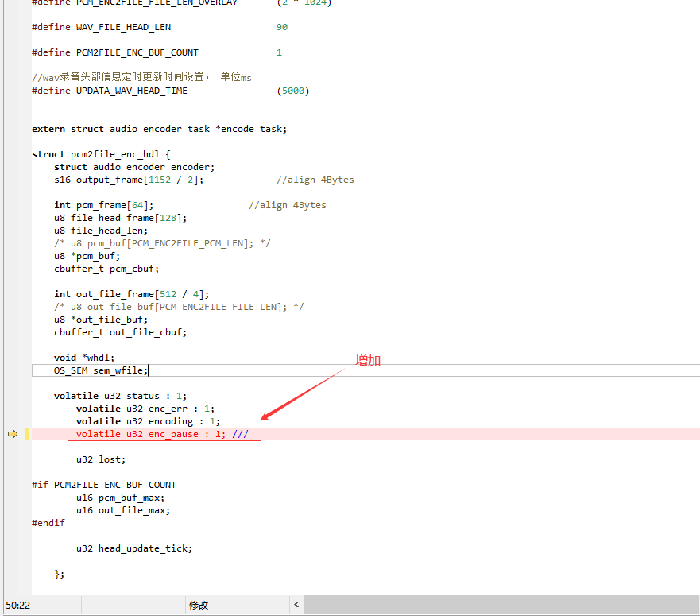Click 'int out_file_frame[512 / 4];' line

click(x=132, y=294)
